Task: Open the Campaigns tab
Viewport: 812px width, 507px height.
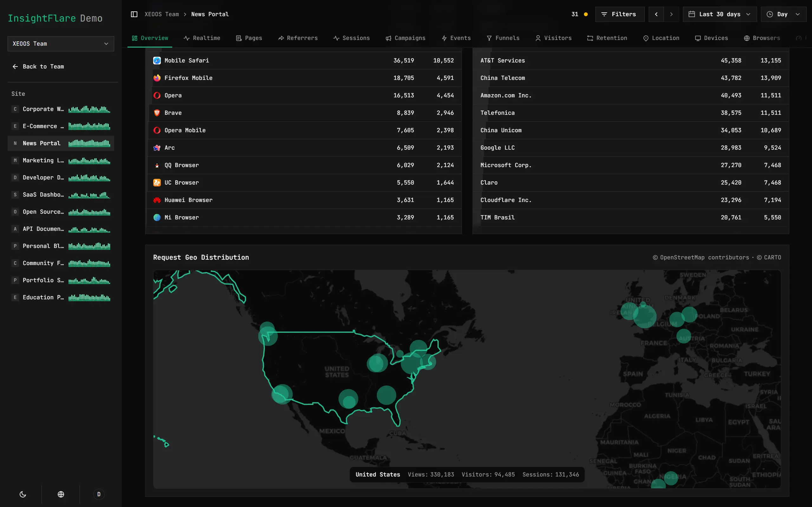Action: (405, 38)
